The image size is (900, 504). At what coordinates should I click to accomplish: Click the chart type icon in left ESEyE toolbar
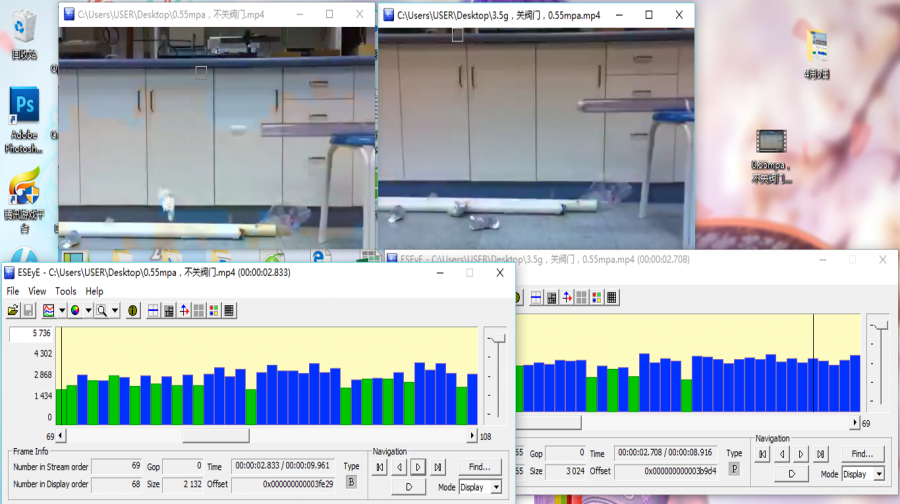pyautogui.click(x=48, y=310)
